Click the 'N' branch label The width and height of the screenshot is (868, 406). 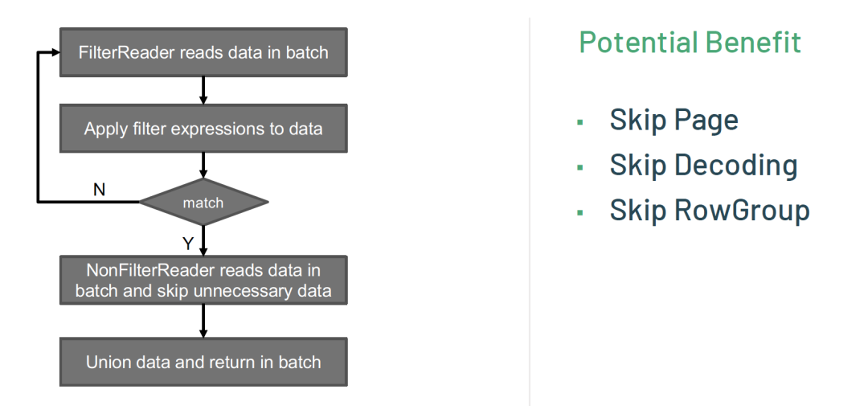click(x=99, y=190)
